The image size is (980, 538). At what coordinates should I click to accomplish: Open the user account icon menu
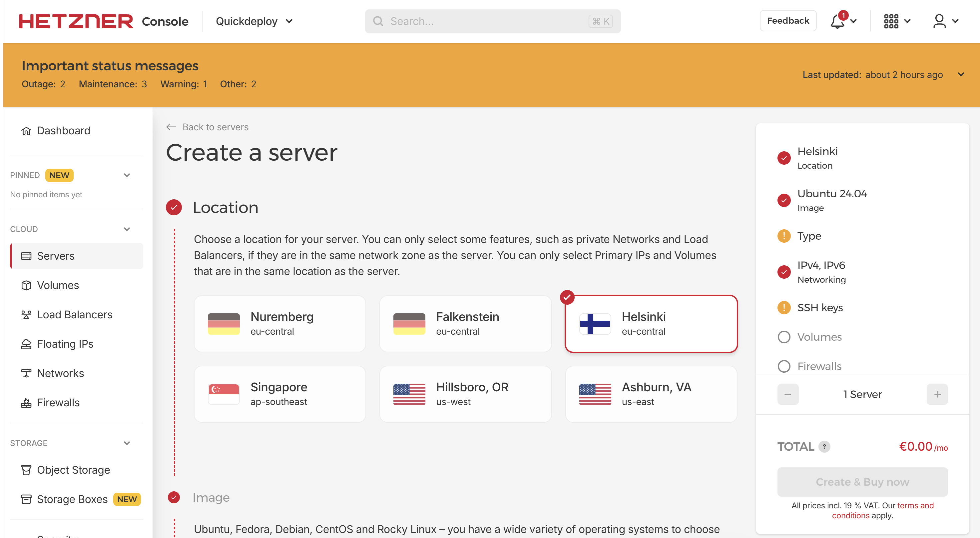(939, 21)
